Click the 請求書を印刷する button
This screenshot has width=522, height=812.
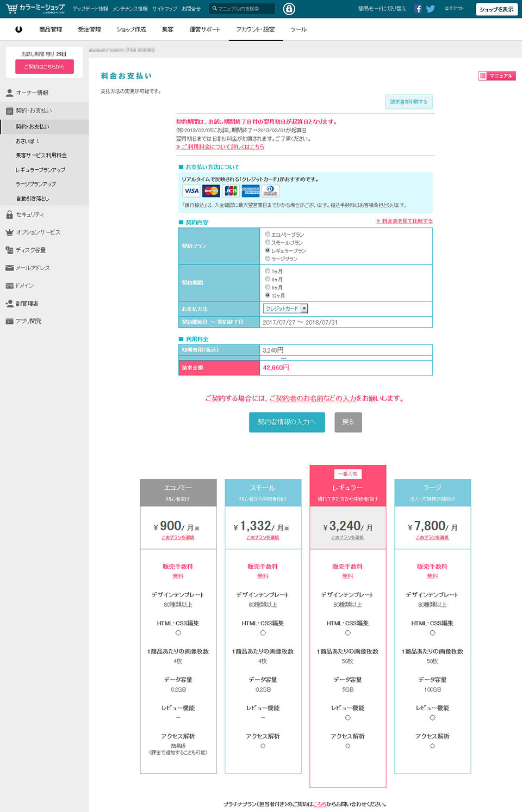click(x=408, y=102)
